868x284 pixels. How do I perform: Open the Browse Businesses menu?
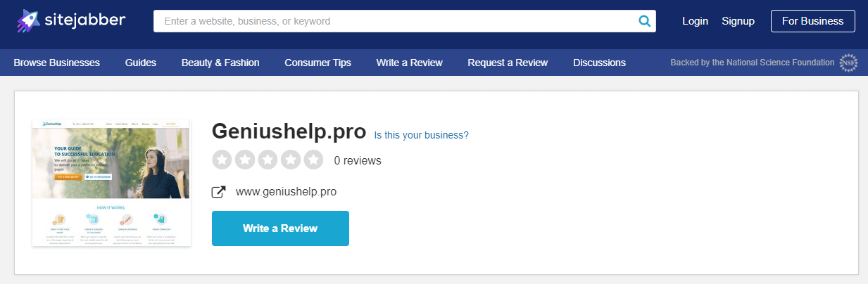click(56, 63)
